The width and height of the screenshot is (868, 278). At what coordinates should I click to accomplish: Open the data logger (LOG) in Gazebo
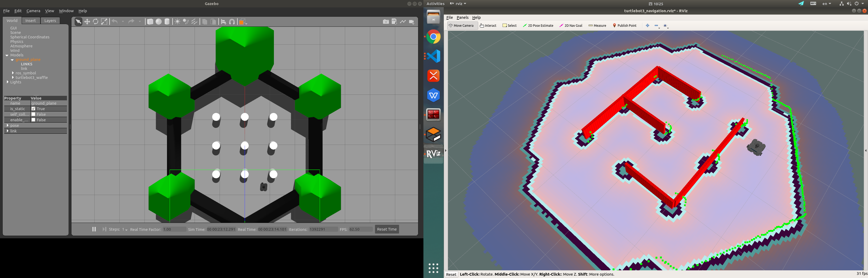(x=394, y=21)
